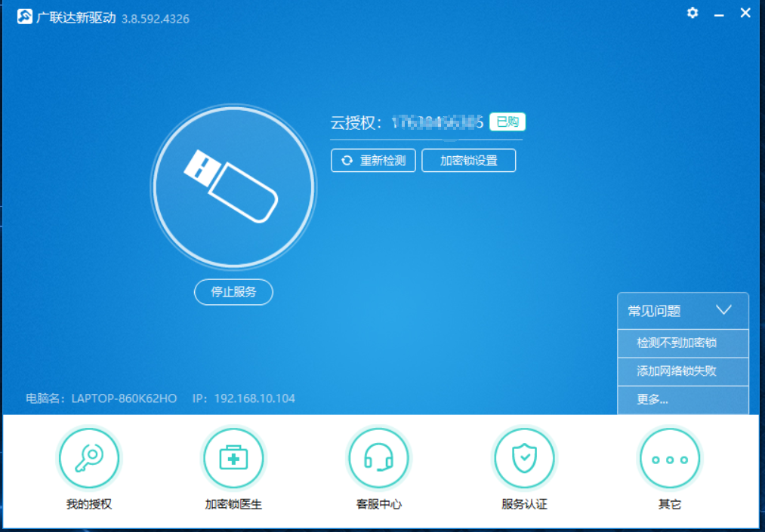The width and height of the screenshot is (765, 532).
Task: Open 服务认证 shield icon
Action: (524, 458)
